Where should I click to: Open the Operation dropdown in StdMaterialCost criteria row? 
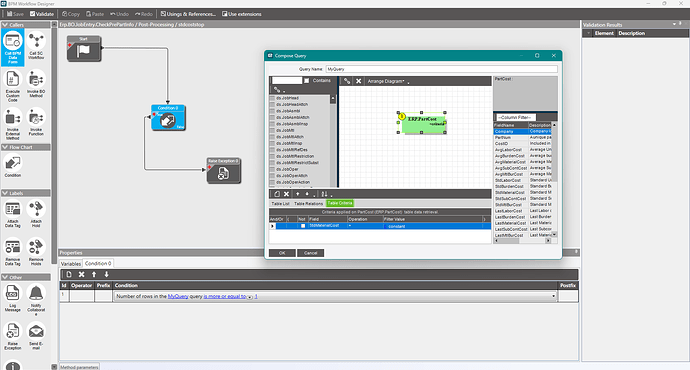pyautogui.click(x=365, y=226)
